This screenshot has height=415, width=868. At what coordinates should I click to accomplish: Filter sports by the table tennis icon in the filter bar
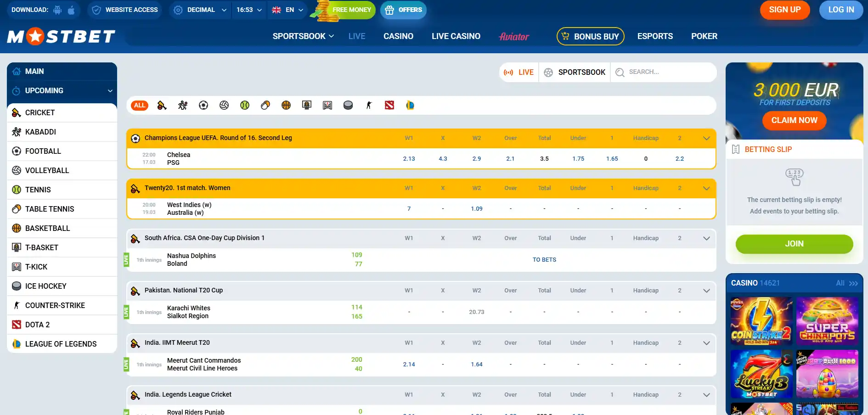click(x=265, y=106)
